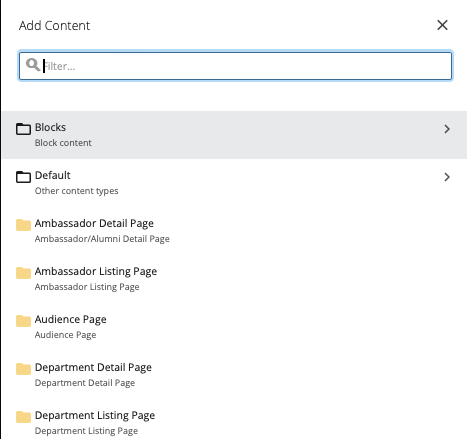Viewport: 467px width, 439px height.
Task: Focus the Filter input field
Action: [x=235, y=66]
